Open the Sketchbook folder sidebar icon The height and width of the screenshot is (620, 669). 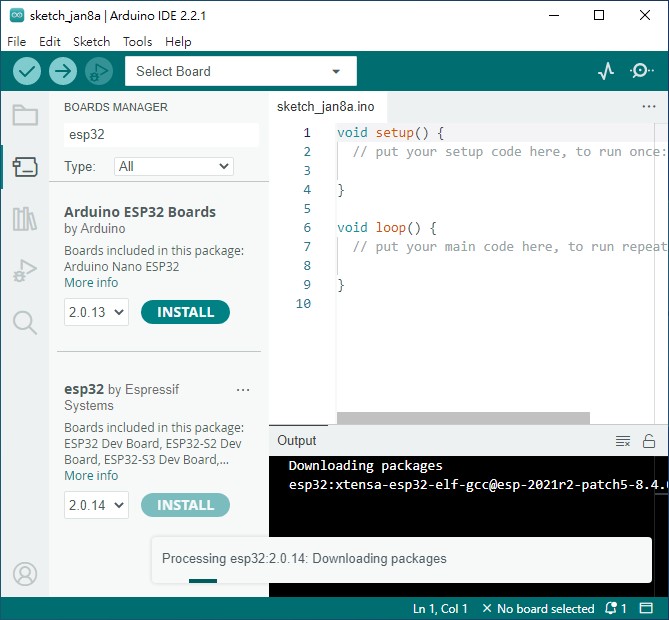(x=25, y=115)
